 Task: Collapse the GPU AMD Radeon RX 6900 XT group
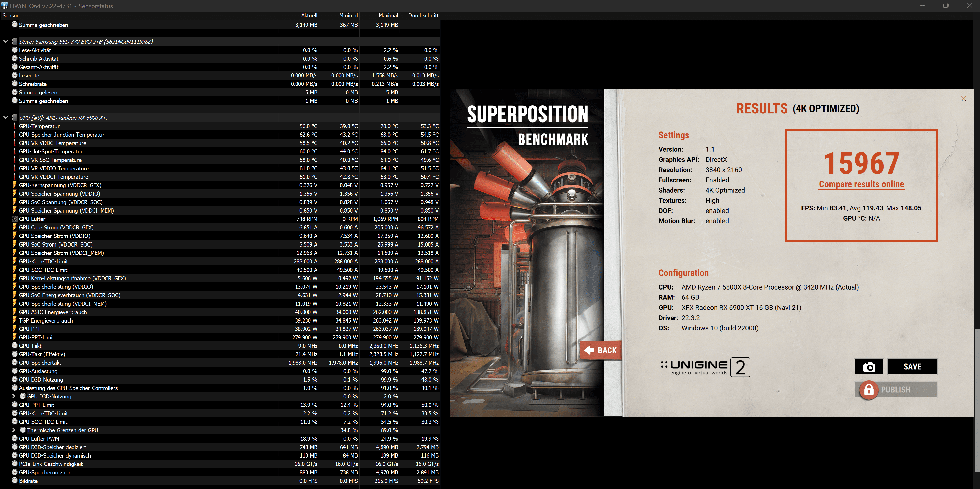tap(6, 118)
